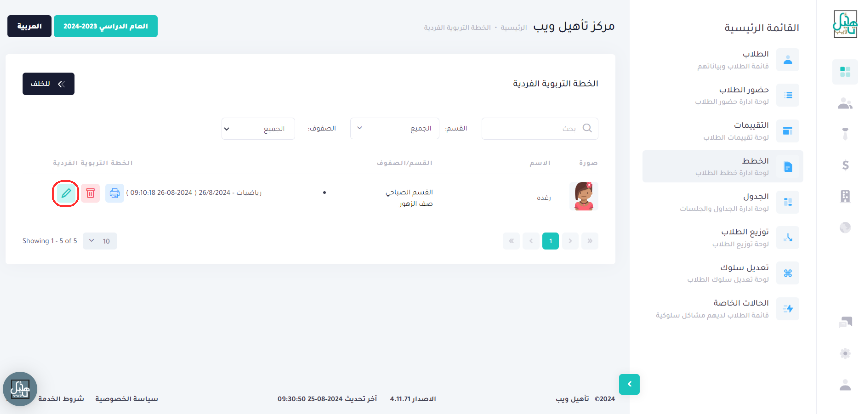Screen dimensions: 868x414
Task: Click the للخلف back button
Action: (x=49, y=84)
